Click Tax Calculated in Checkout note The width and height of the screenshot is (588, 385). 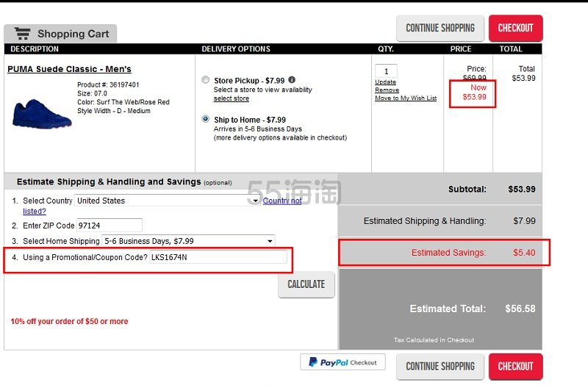[434, 340]
